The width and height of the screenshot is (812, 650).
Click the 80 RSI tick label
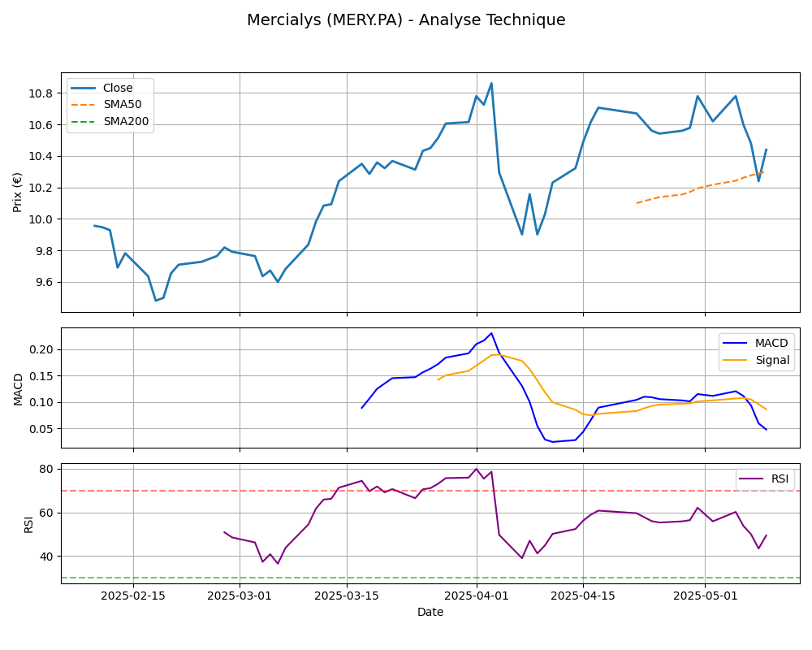46,469
